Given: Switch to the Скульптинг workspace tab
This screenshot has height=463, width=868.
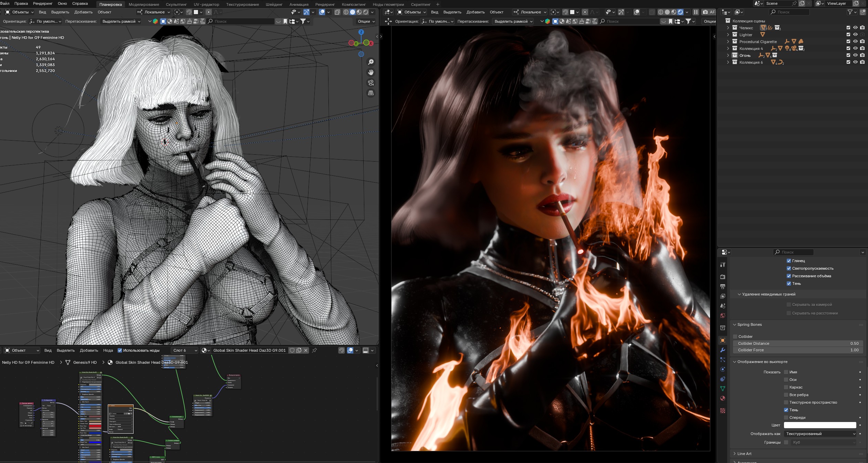Looking at the screenshot, I should click(x=176, y=4).
